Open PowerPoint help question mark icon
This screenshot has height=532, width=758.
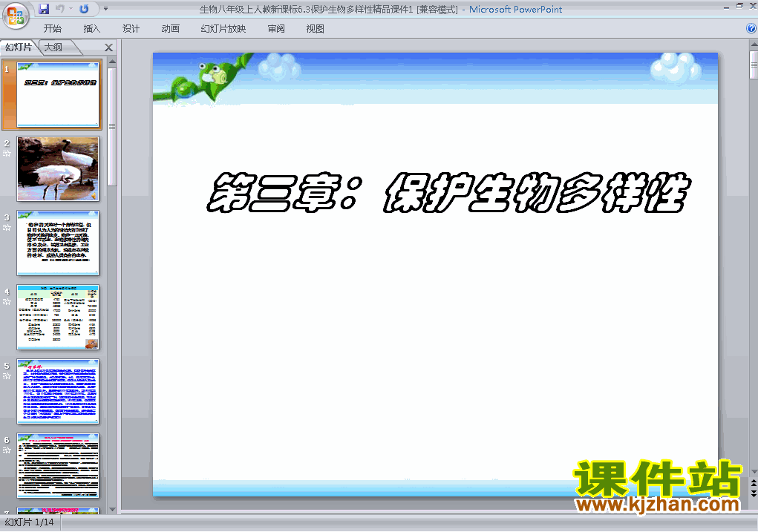coord(751,28)
